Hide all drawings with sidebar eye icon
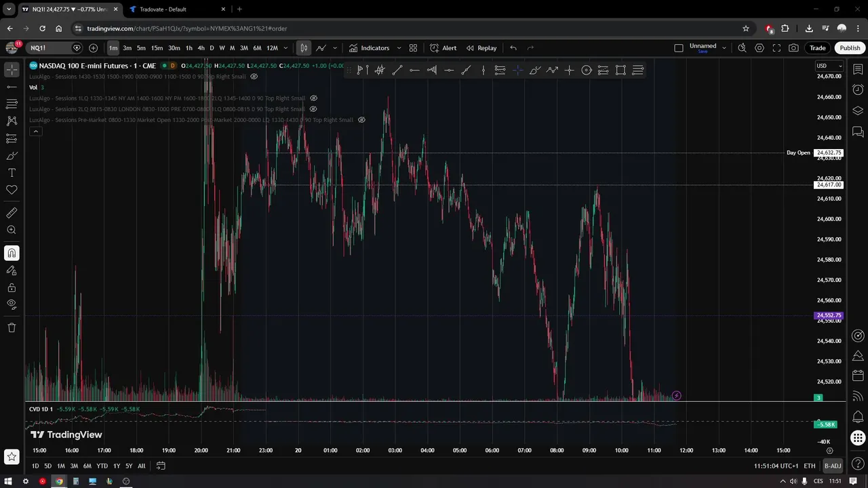This screenshot has height=488, width=868. pyautogui.click(x=12, y=304)
